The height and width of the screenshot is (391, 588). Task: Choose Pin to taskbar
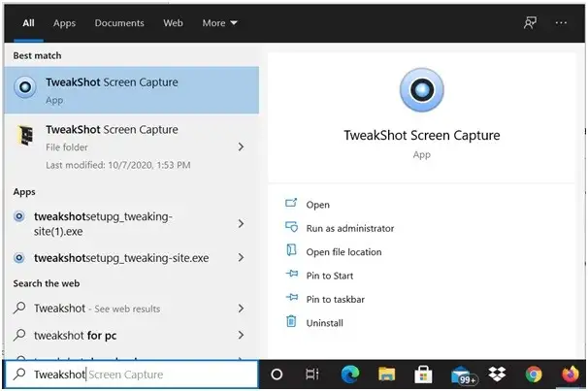coord(336,299)
